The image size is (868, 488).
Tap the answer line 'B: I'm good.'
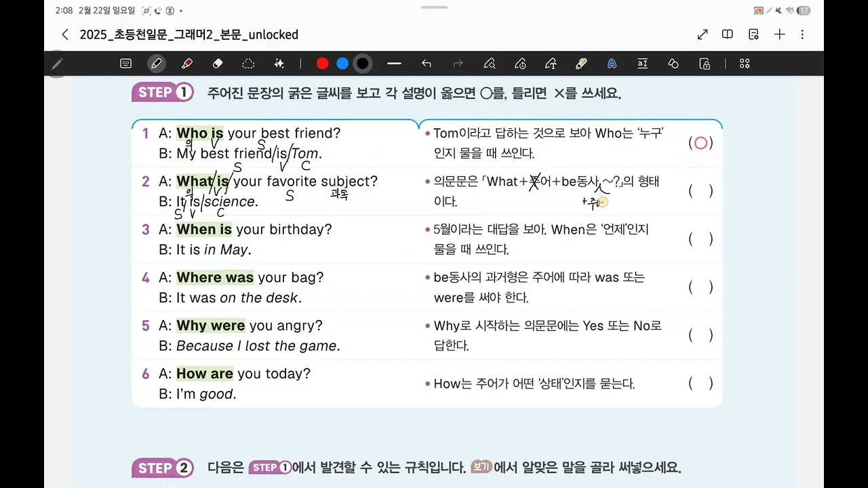click(198, 394)
